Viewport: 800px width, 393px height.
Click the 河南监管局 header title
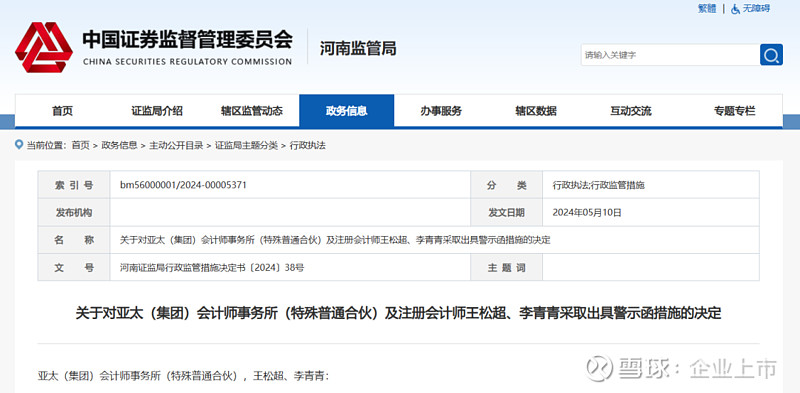click(358, 48)
